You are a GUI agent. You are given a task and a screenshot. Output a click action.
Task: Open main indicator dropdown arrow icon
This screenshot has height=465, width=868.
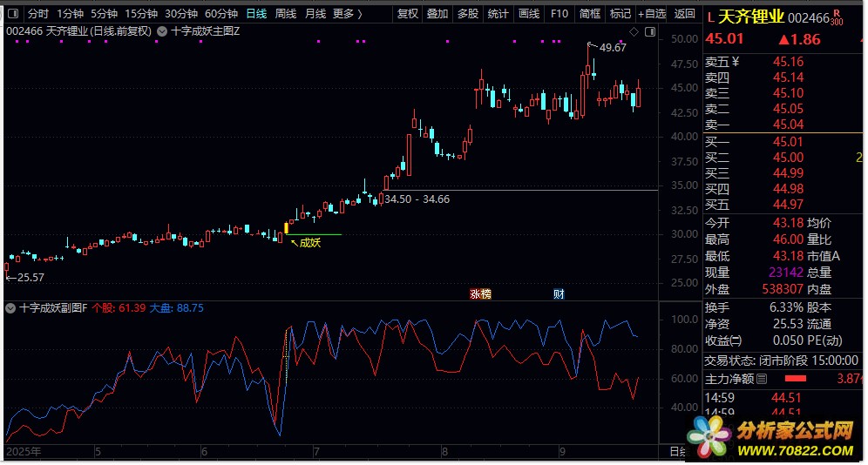click(161, 31)
